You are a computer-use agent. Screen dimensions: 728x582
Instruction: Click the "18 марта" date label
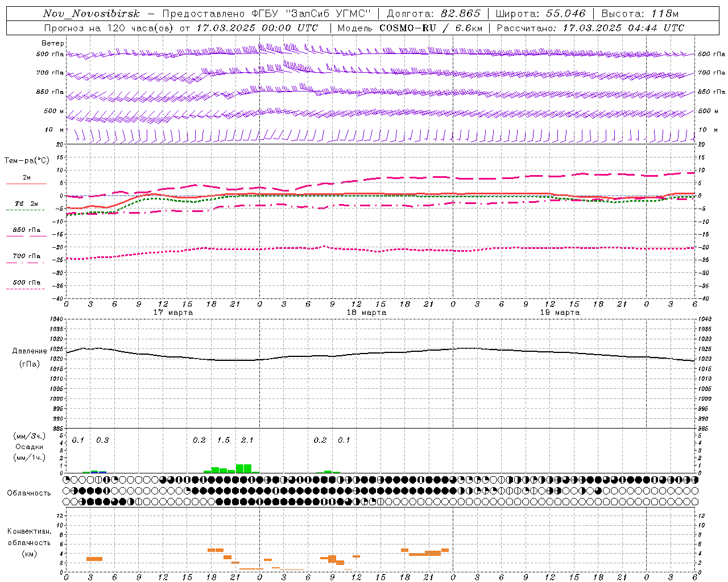pos(366,313)
